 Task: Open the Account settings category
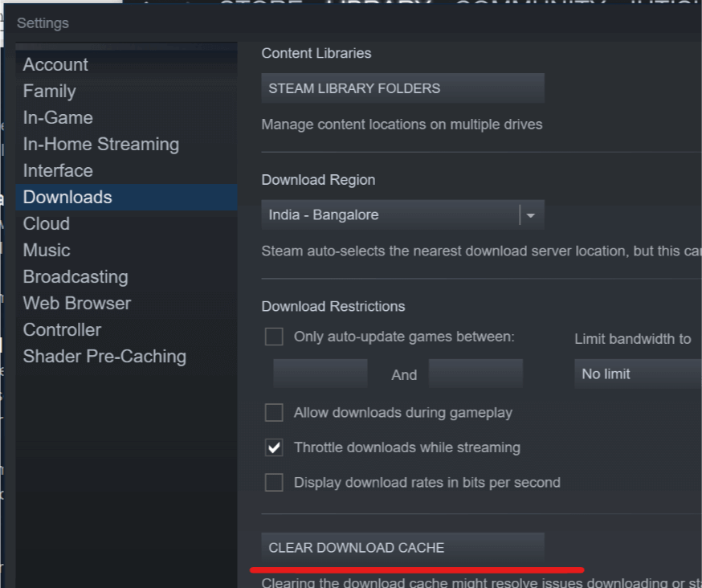[x=55, y=64]
